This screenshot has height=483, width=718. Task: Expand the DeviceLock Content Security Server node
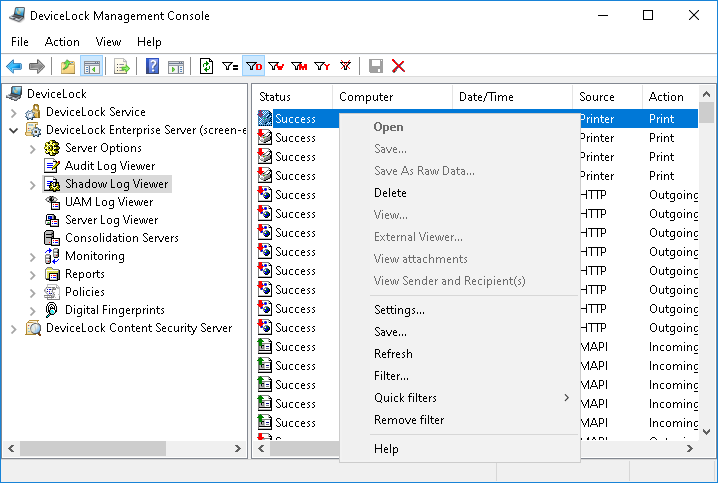pos(13,328)
